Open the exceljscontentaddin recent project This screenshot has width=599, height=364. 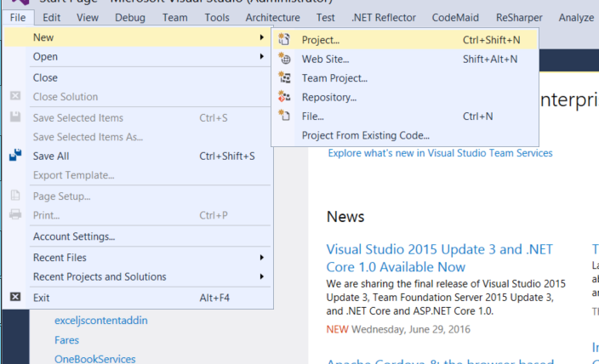tap(101, 321)
